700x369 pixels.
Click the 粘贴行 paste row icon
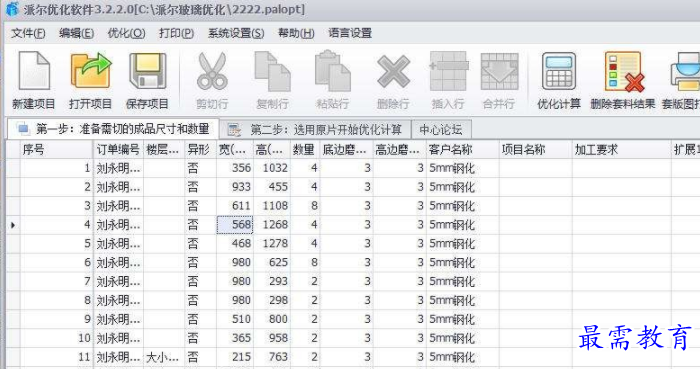click(333, 71)
